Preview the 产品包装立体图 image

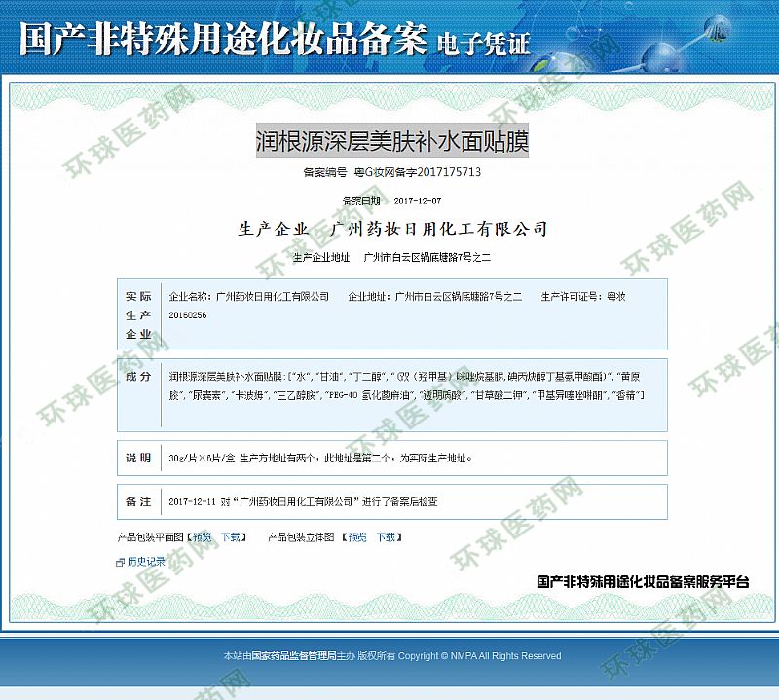(357, 536)
